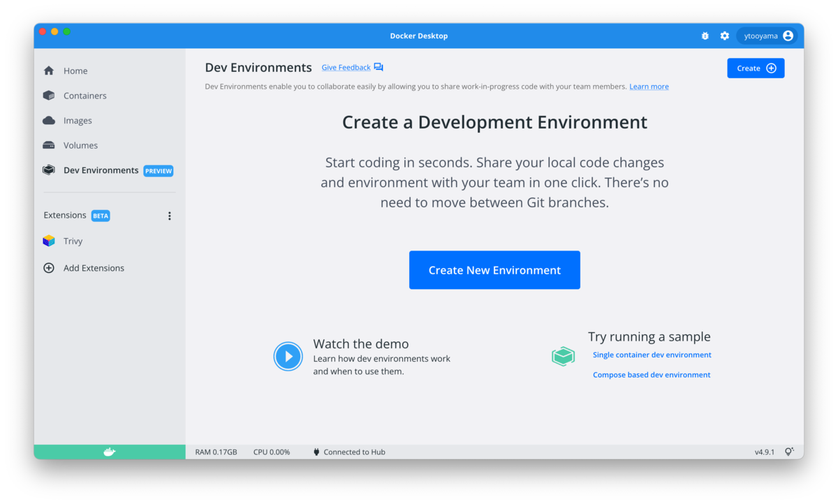Click the Dev Environments page title

(258, 68)
